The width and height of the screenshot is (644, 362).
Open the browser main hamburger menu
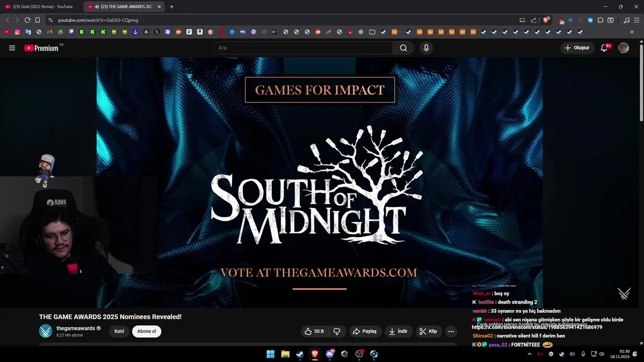(636, 20)
